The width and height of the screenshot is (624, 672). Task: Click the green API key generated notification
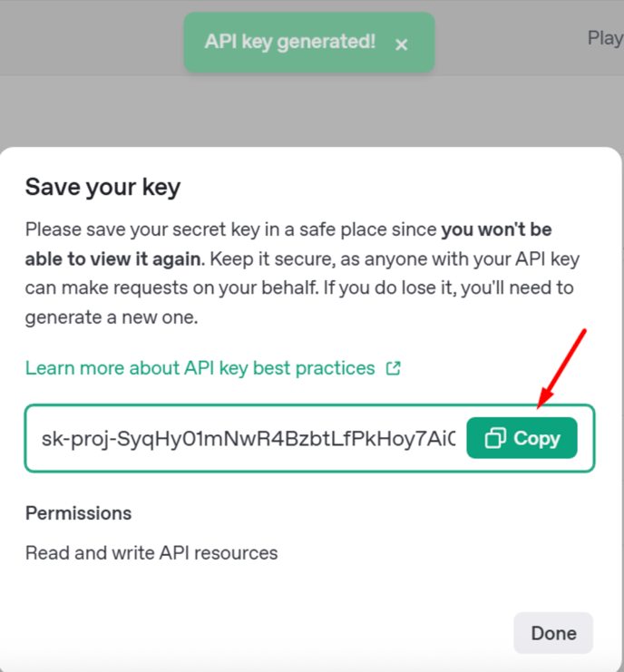[309, 43]
